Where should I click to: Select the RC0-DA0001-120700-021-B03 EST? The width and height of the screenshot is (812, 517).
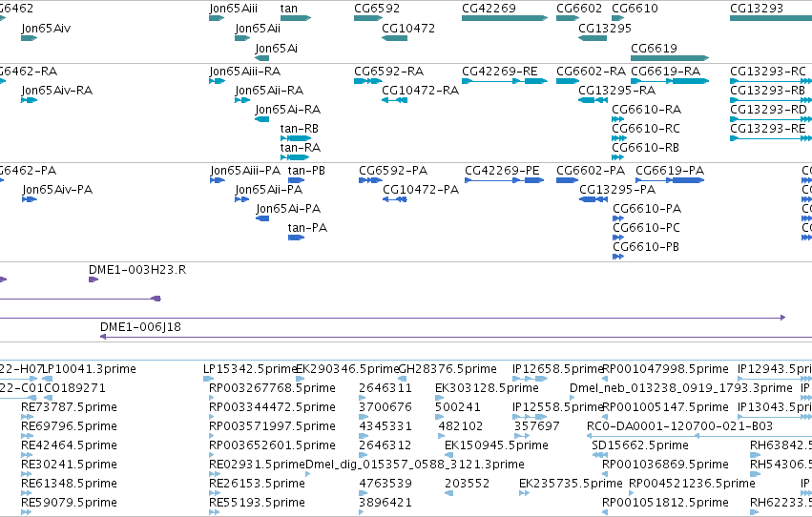699,436
